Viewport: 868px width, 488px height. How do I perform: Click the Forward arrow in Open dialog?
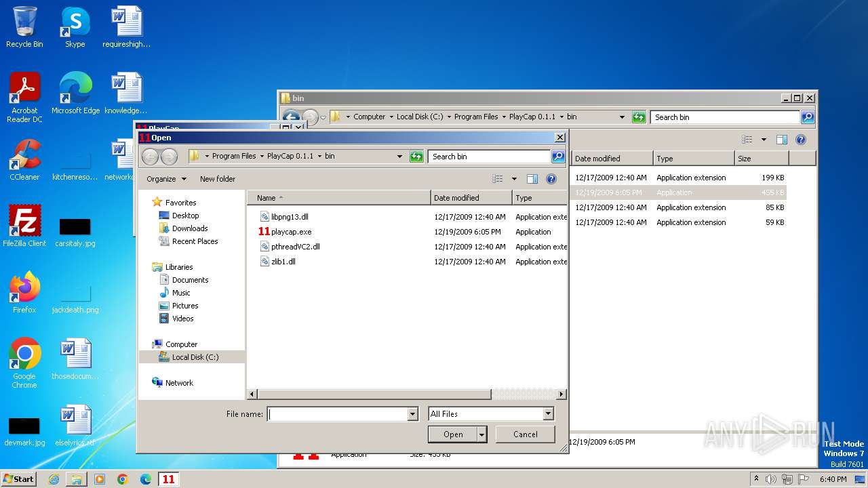point(169,157)
